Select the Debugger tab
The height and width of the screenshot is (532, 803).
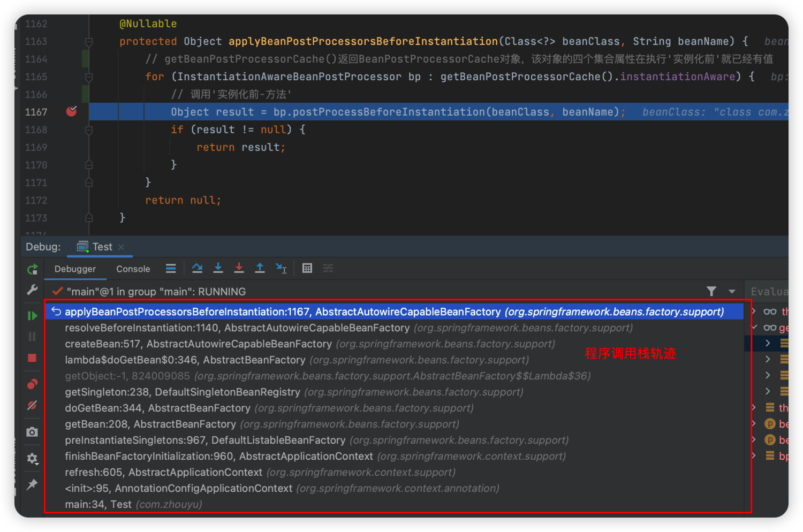tap(75, 269)
